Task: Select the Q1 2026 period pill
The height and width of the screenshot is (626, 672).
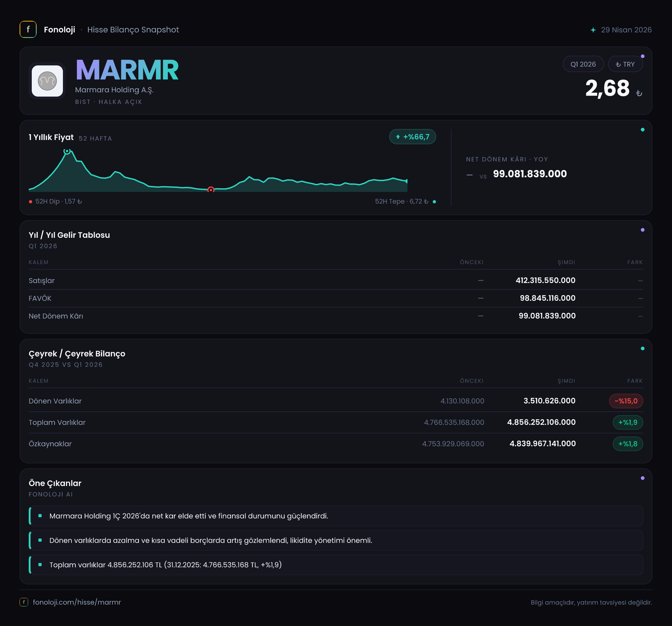Action: coord(583,64)
